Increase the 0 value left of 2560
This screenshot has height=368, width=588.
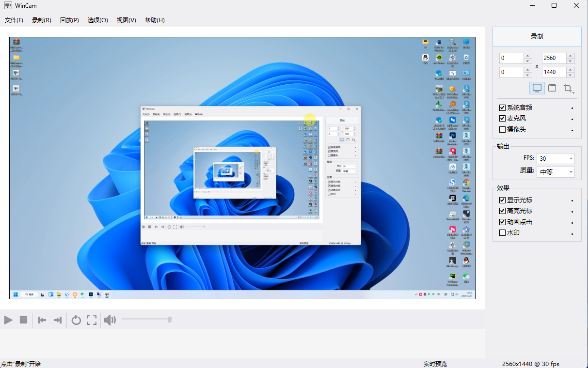[x=528, y=56]
